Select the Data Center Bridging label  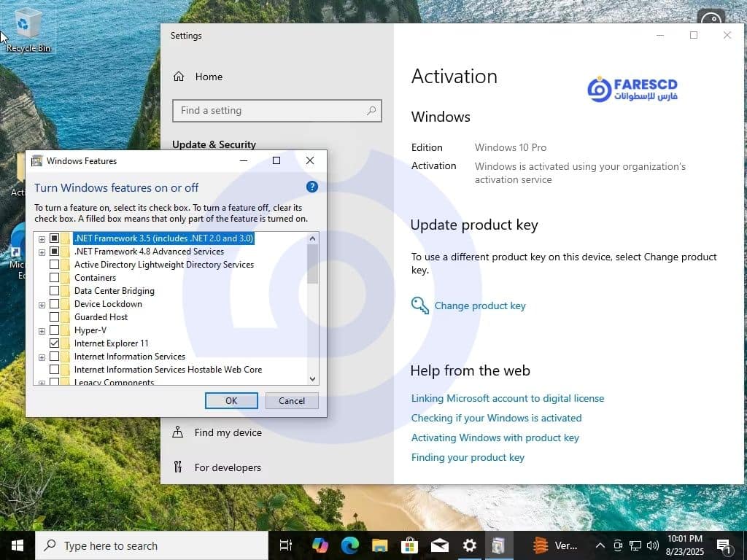[x=114, y=291]
